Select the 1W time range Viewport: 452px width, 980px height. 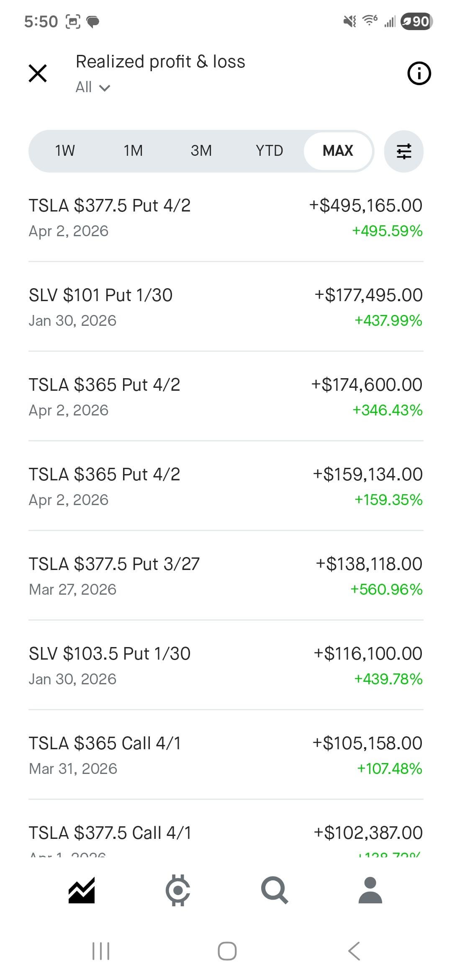pos(65,151)
